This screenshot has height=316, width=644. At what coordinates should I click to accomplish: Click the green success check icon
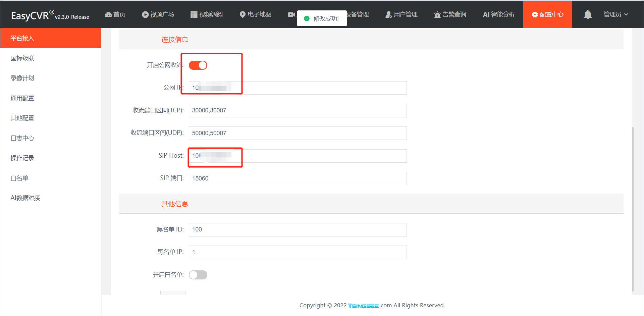coord(306,18)
